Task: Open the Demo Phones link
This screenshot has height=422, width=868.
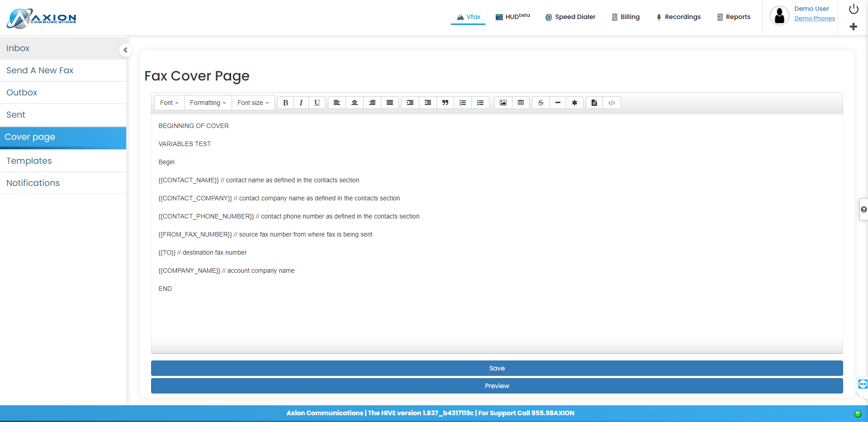Action: pos(815,19)
